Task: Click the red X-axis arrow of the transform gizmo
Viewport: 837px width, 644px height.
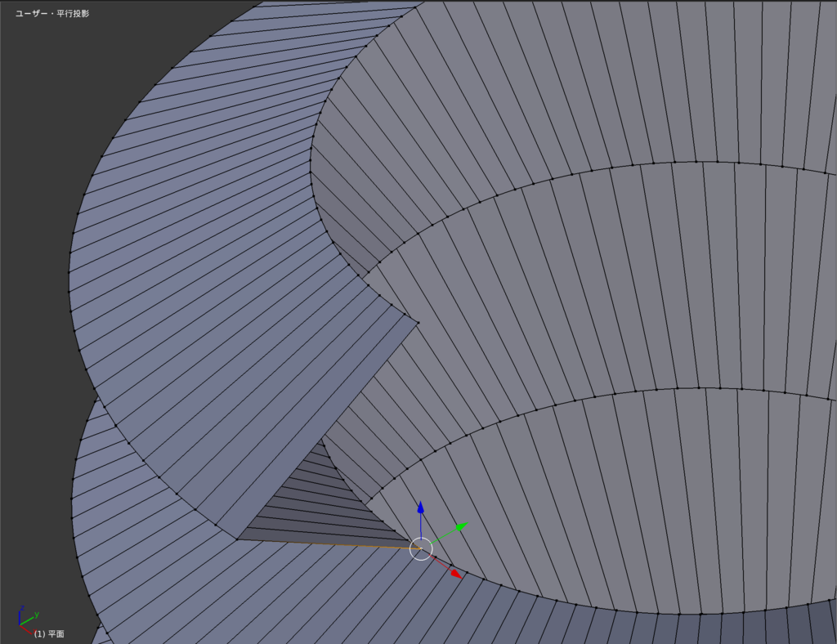Action: point(454,574)
